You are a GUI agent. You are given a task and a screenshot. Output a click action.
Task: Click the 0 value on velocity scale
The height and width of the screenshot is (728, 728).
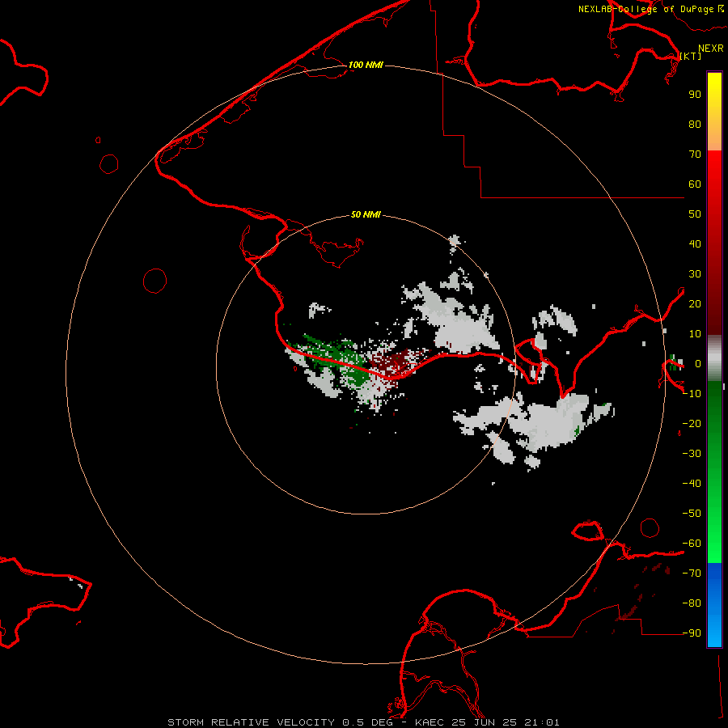click(x=697, y=363)
